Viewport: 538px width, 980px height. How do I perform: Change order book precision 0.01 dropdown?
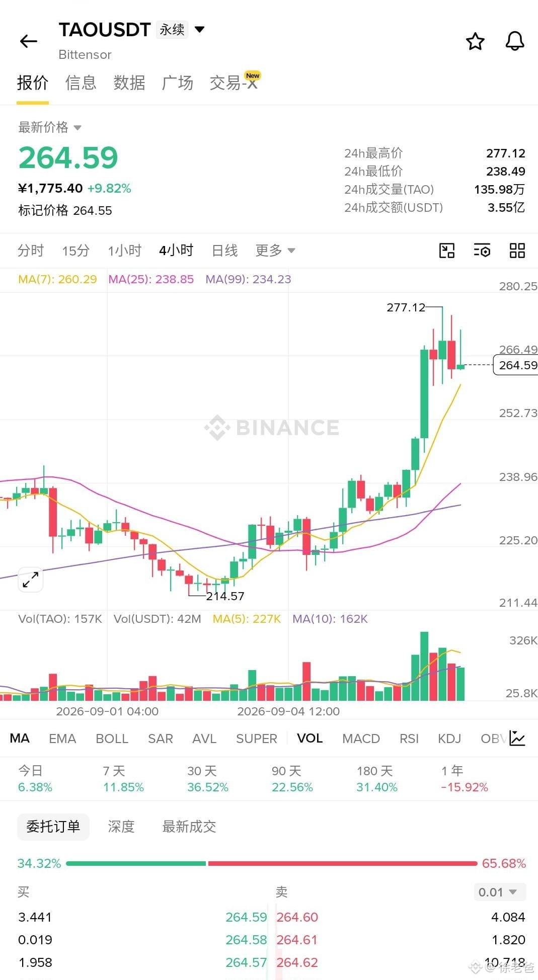[x=500, y=892]
